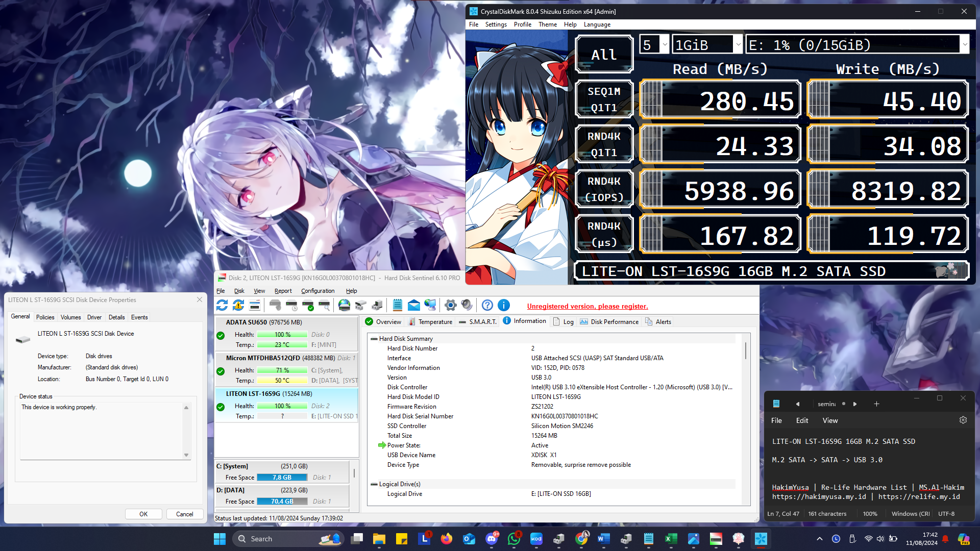
Task: Click the blue question-mark help icon in Sentinel
Action: click(487, 305)
